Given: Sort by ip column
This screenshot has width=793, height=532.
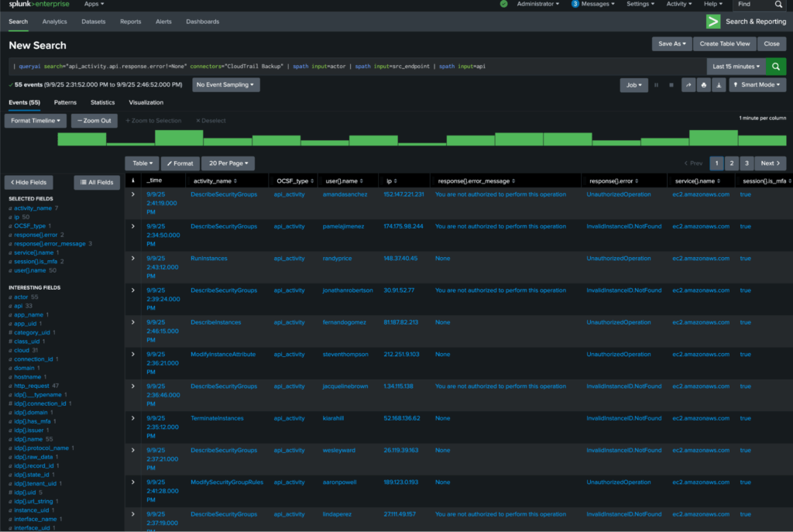Looking at the screenshot, I should pyautogui.click(x=392, y=181).
